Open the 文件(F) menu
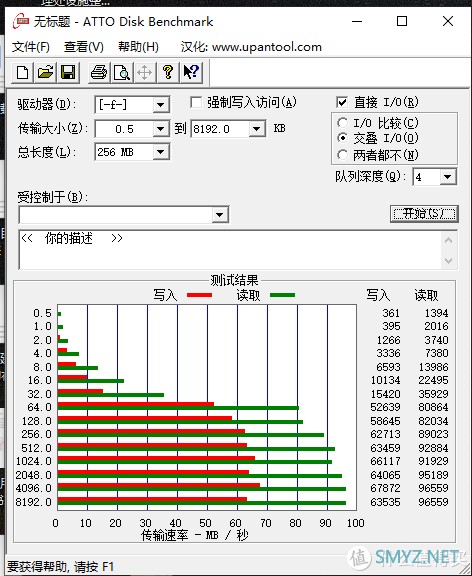The image size is (472, 576). 31,47
